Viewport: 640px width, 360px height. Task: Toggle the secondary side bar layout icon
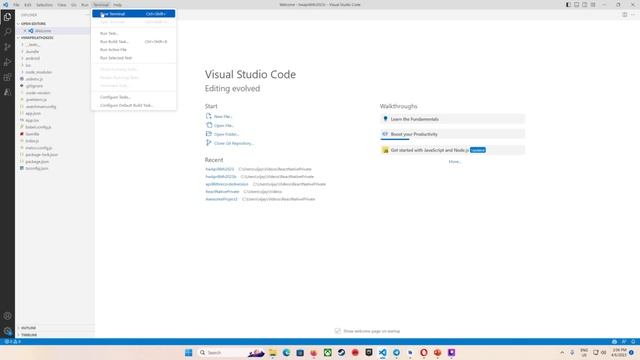point(584,4)
